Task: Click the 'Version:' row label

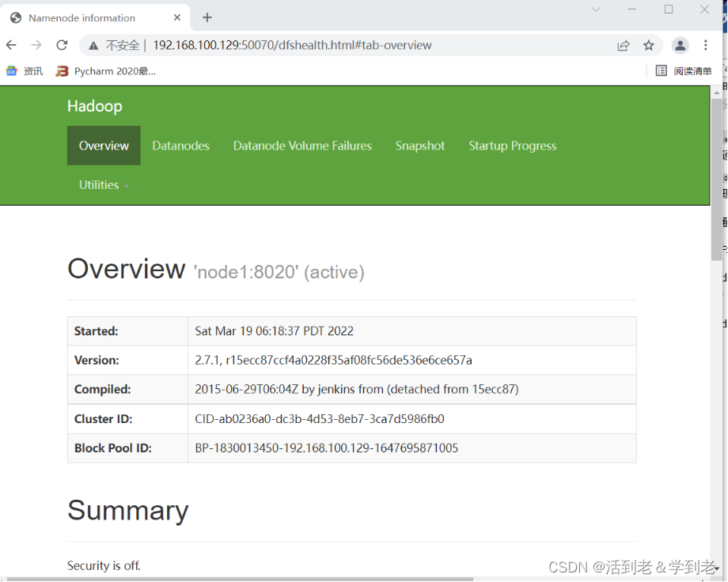Action: [97, 360]
